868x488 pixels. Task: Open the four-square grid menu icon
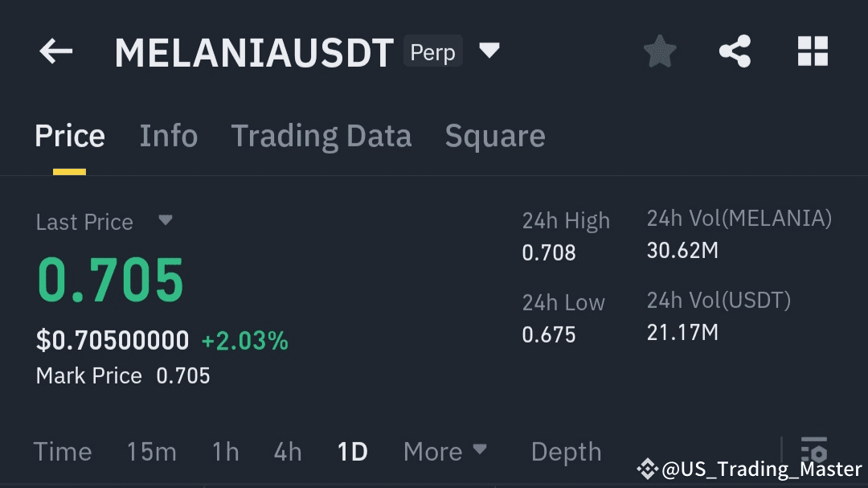pyautogui.click(x=812, y=52)
